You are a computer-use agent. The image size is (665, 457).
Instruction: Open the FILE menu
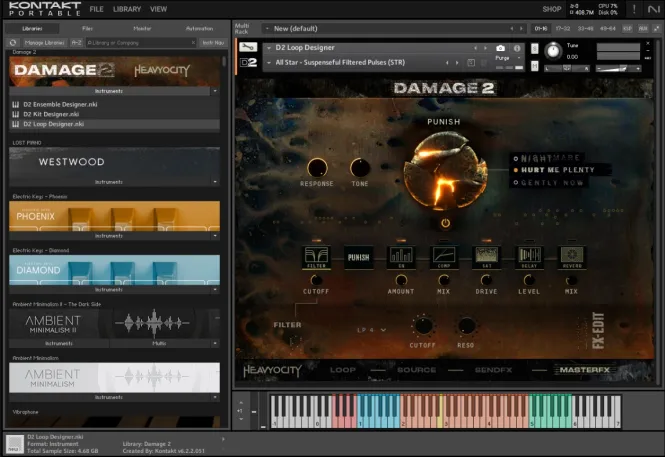96,9
